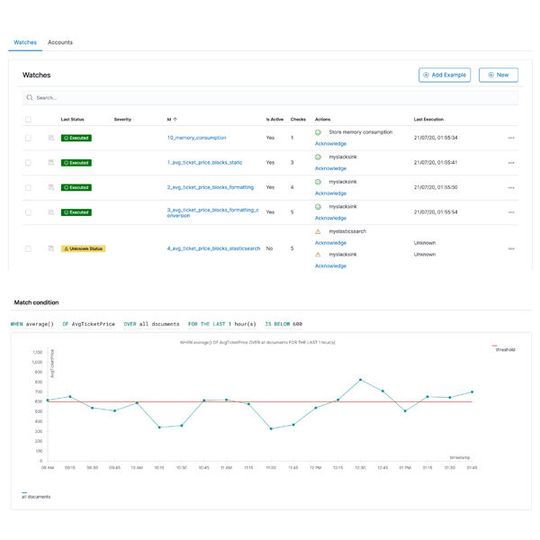Screen dimensions: 540x540
Task: Click the document icon in 3_avg_ticket_price_blocks_formatting_conversion row
Action: 51,212
